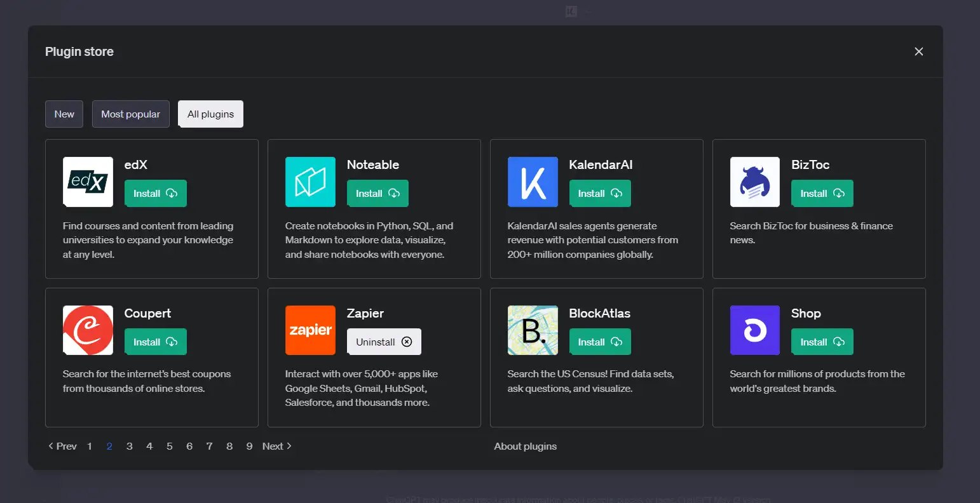The width and height of the screenshot is (980, 503).
Task: Jump to page 5 of plugins
Action: tap(169, 446)
